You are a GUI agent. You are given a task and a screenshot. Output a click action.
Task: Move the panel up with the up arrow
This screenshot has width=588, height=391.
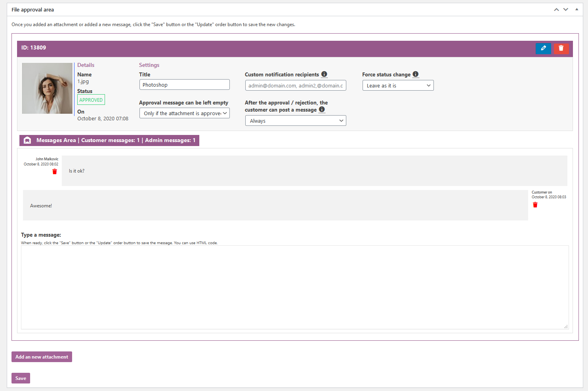click(556, 9)
